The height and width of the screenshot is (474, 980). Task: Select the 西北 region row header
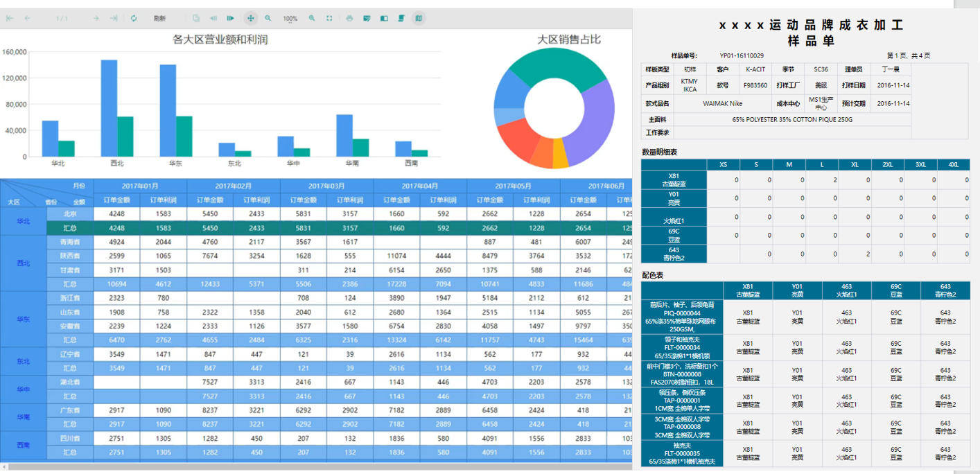click(23, 263)
